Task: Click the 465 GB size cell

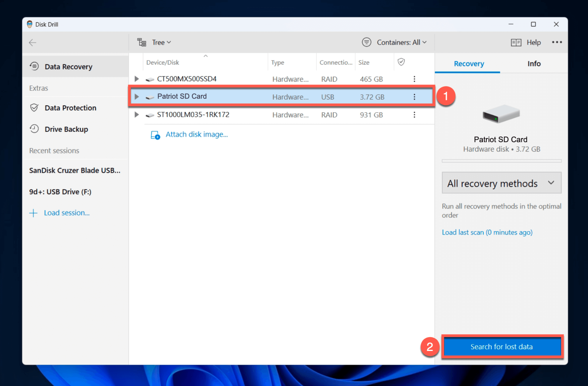Action: pyautogui.click(x=371, y=79)
